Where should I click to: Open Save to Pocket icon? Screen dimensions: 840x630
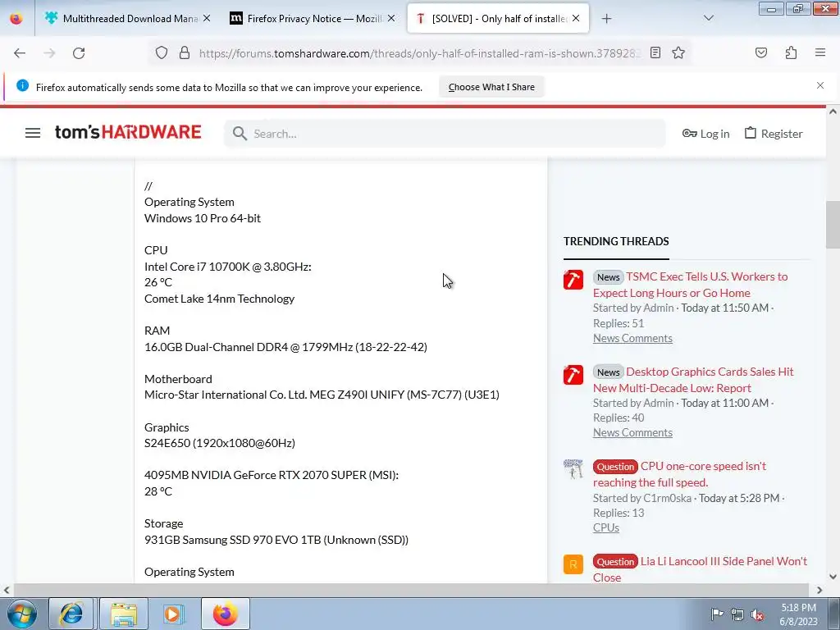760,53
